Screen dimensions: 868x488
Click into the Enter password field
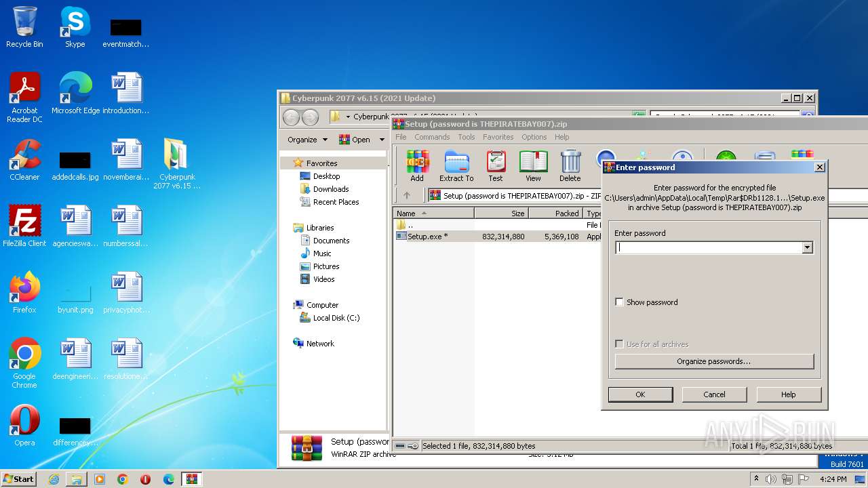tap(709, 248)
